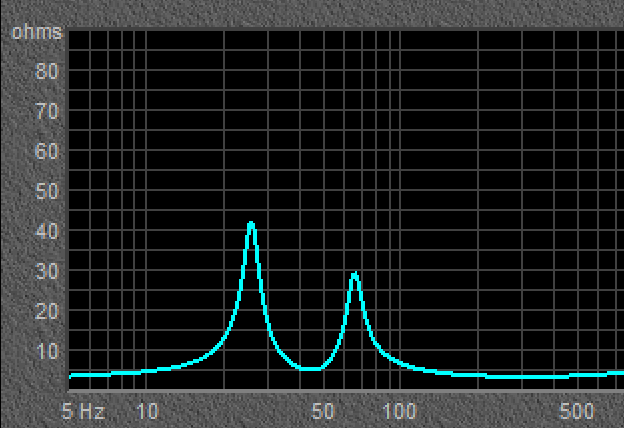
Task: Click the curve dip between the two peaks
Action: click(x=310, y=369)
